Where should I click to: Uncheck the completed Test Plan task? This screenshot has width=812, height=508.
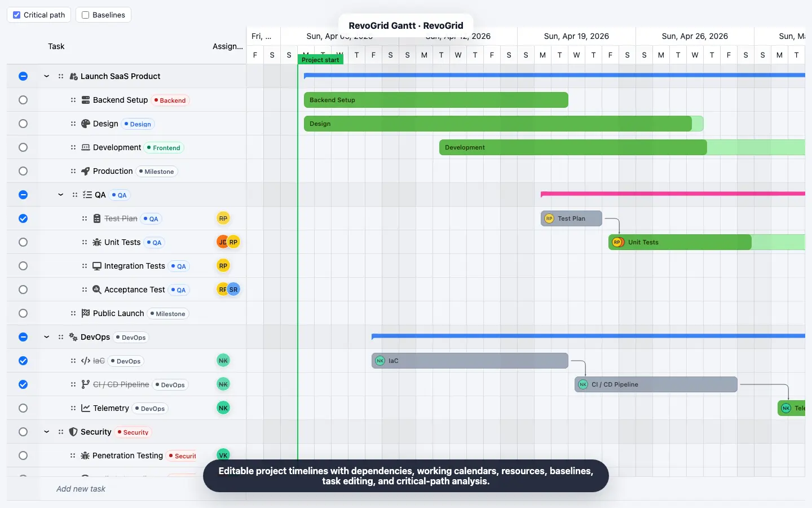(23, 218)
